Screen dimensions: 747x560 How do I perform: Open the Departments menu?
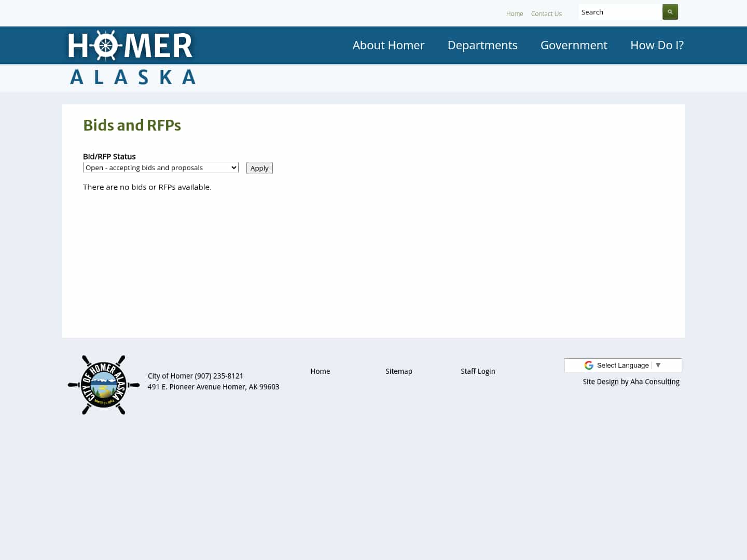(482, 45)
